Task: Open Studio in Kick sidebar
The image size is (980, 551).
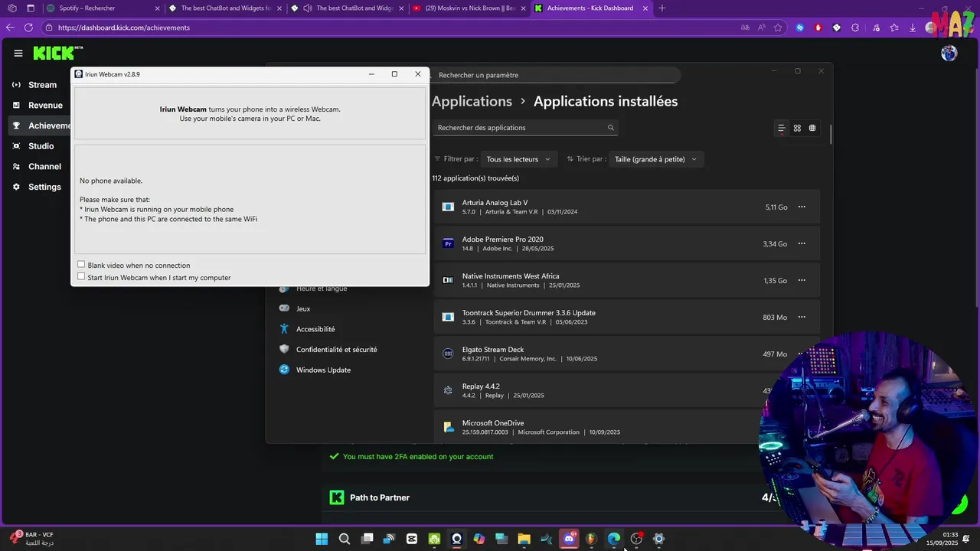Action: pos(41,146)
